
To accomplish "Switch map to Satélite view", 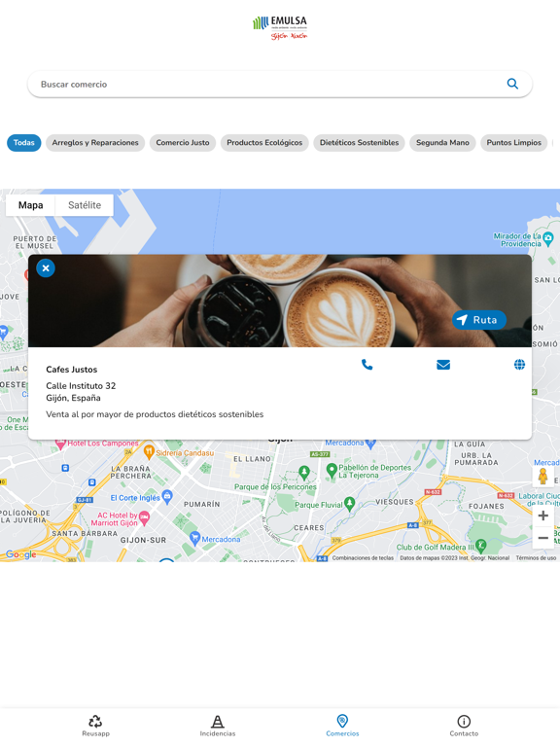I will pos(85,205).
